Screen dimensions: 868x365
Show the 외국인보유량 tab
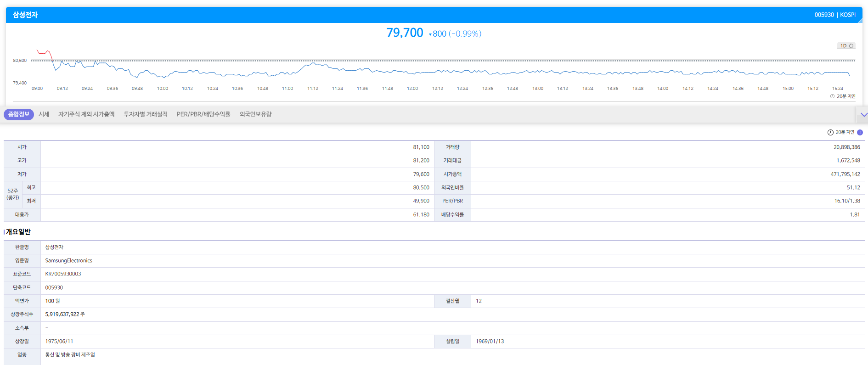(x=255, y=114)
